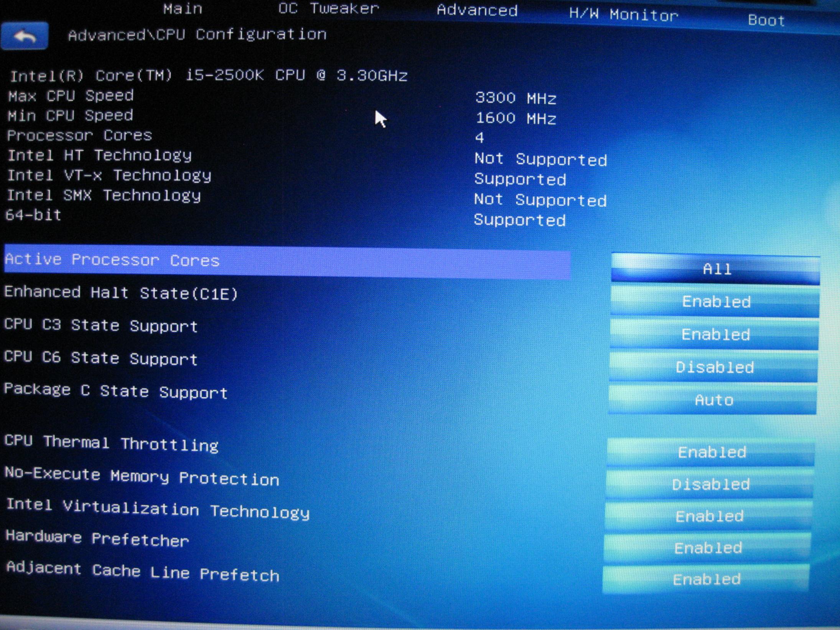This screenshot has height=630, width=840.
Task: Click Advanced\CPU Configuration breadcrumb text
Action: coord(197,35)
